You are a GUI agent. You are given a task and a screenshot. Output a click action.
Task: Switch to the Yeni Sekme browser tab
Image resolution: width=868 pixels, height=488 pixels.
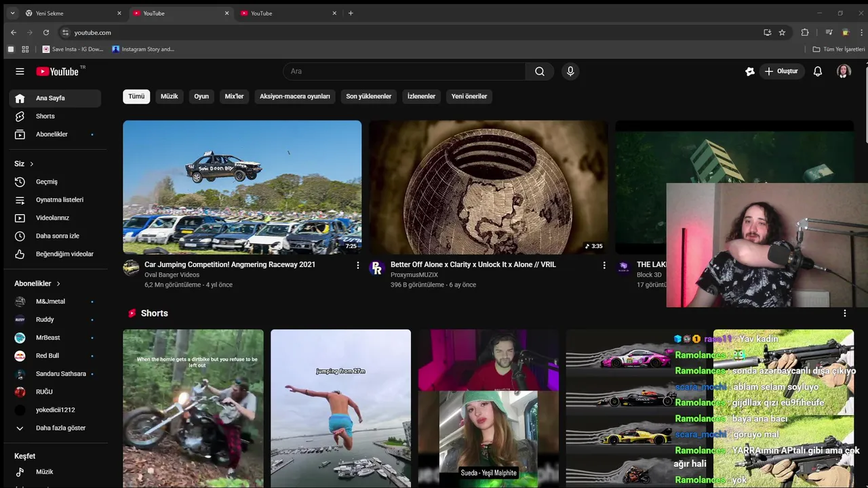click(x=73, y=14)
